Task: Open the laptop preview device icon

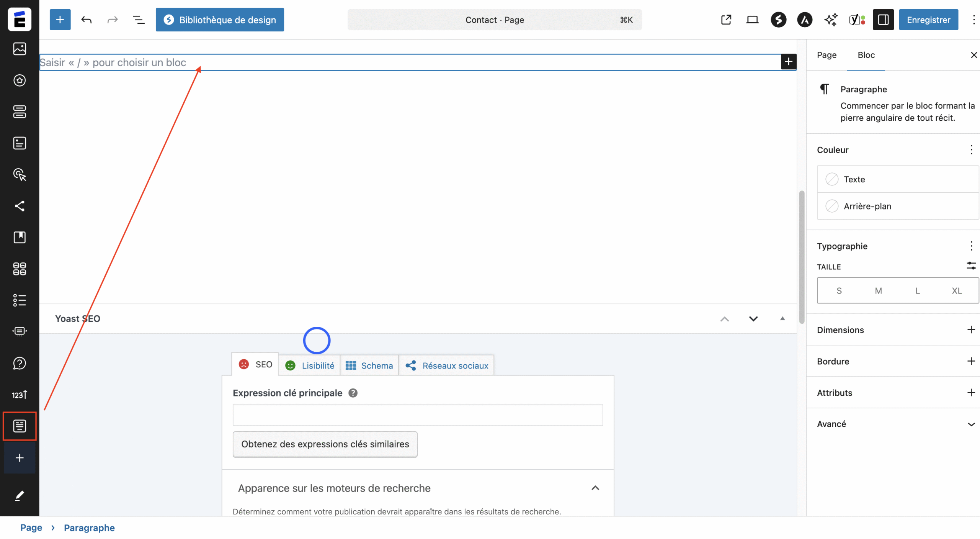Action: coord(752,20)
